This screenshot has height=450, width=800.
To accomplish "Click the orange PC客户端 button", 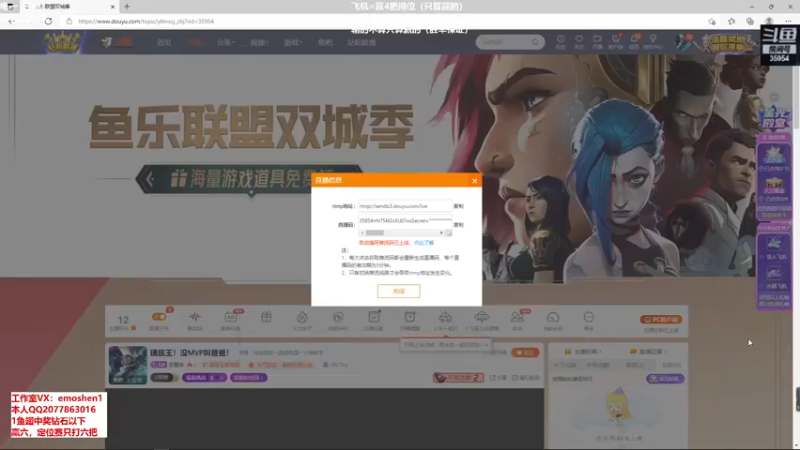I will [661, 319].
